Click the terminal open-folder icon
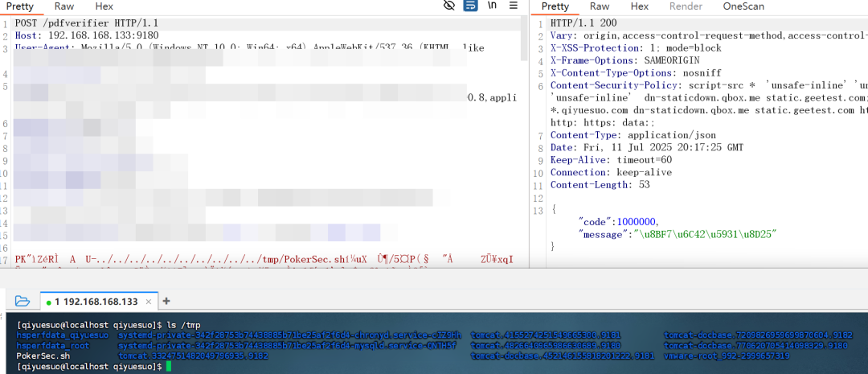The width and height of the screenshot is (868, 374). coord(23,301)
